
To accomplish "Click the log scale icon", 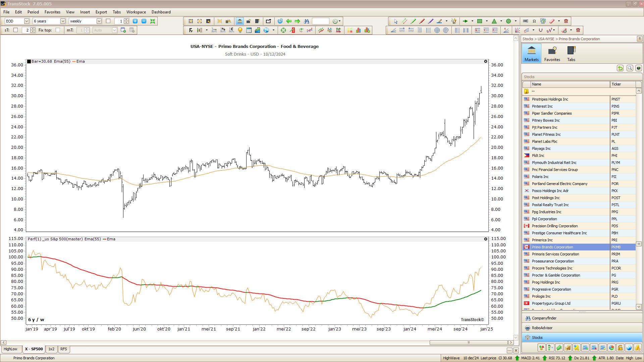I will coord(214,30).
